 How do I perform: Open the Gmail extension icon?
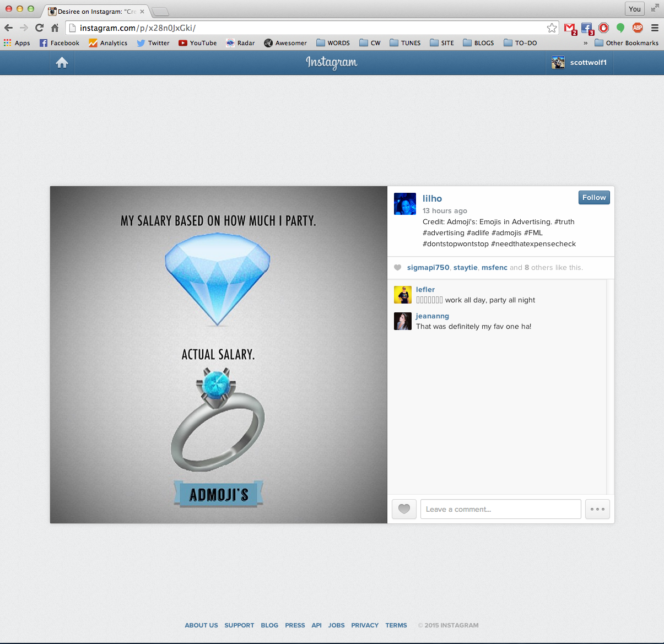(x=570, y=28)
